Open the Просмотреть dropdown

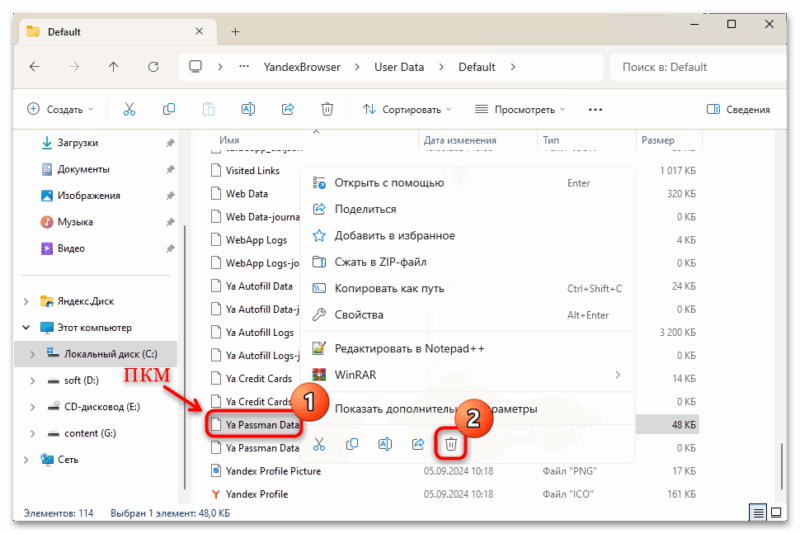pos(520,109)
